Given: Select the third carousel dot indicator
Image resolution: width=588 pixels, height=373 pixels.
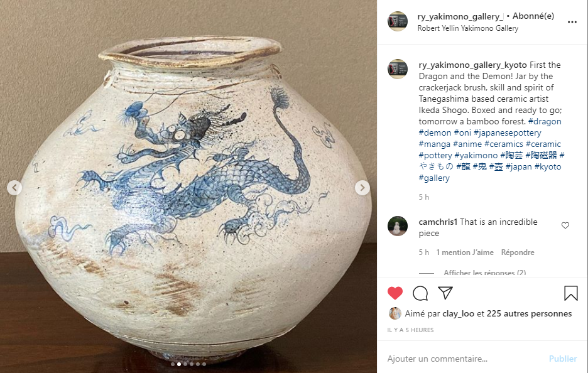Looking at the screenshot, I should tap(185, 364).
